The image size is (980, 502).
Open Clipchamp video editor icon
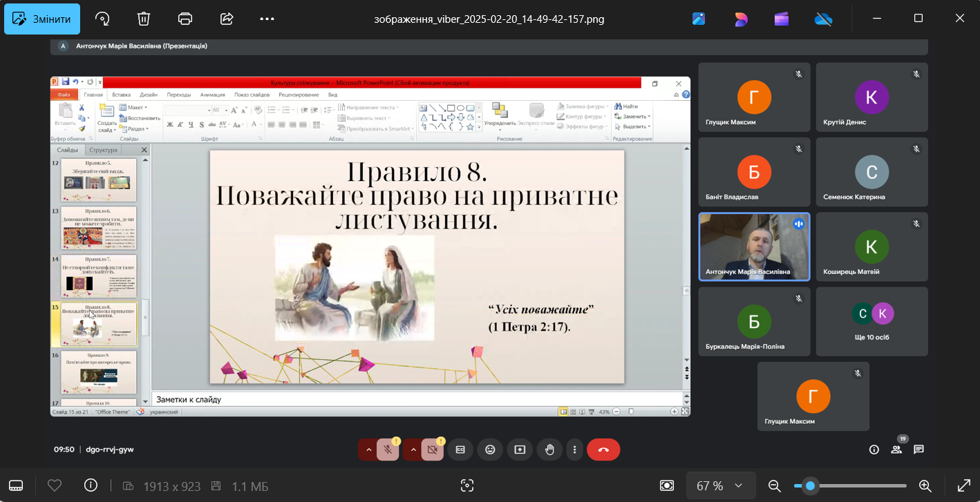782,19
